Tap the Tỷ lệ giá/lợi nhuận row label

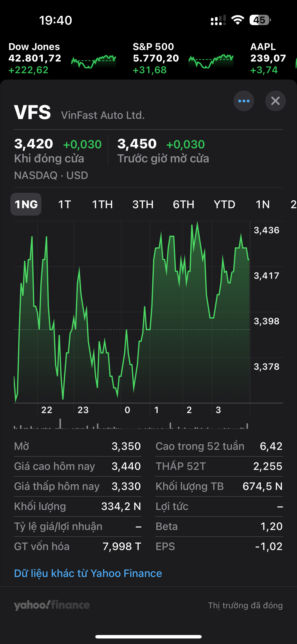[x=58, y=527]
